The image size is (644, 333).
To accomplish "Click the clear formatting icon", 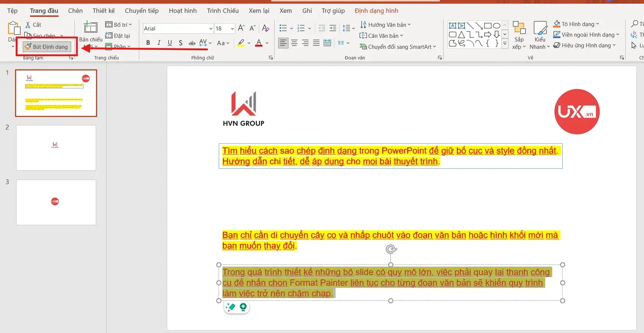I will 266,28.
